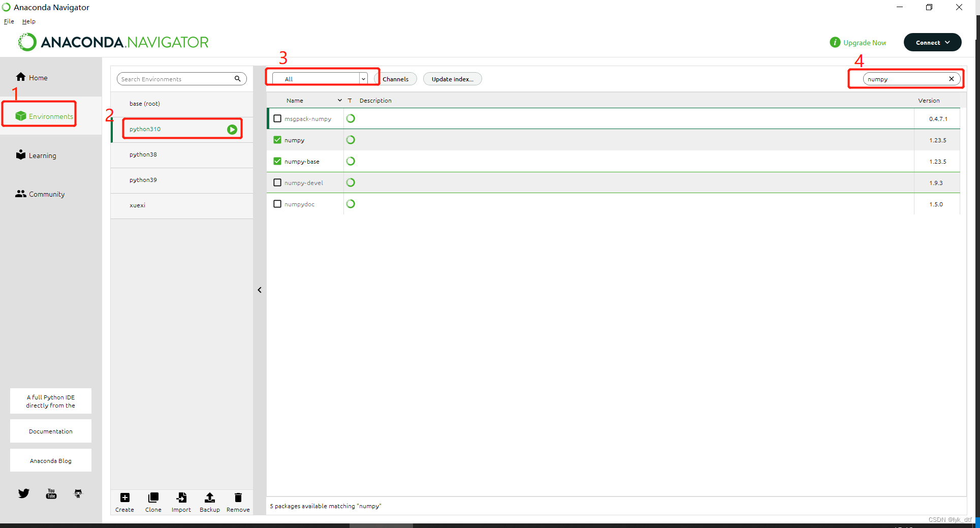Viewport: 980px width, 528px height.
Task: Click numpydoc version 1.5.0 cell
Action: coord(937,204)
